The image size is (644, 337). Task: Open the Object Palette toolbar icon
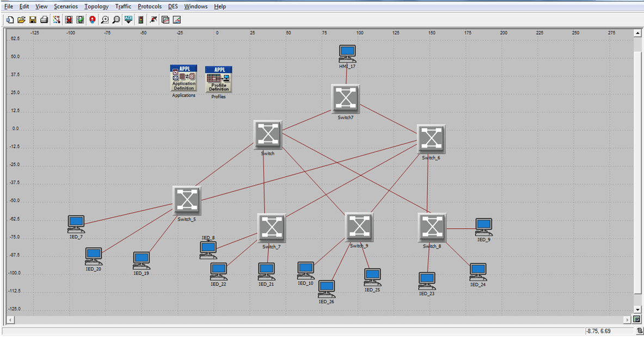click(57, 20)
